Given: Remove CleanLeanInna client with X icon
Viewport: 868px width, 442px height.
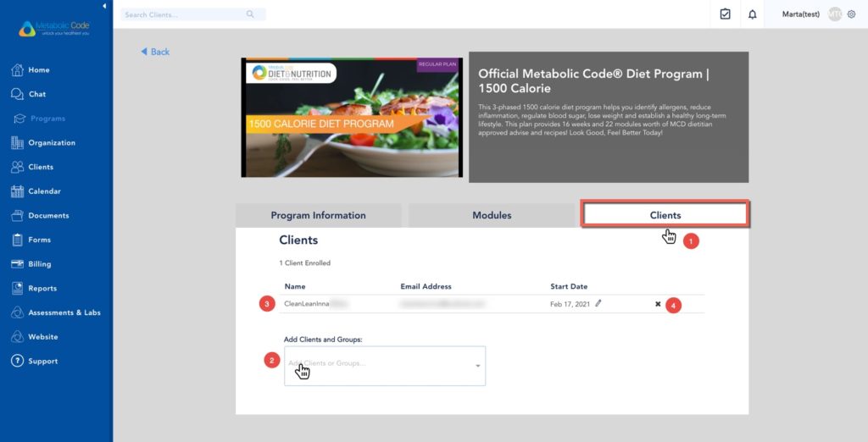Looking at the screenshot, I should [658, 304].
